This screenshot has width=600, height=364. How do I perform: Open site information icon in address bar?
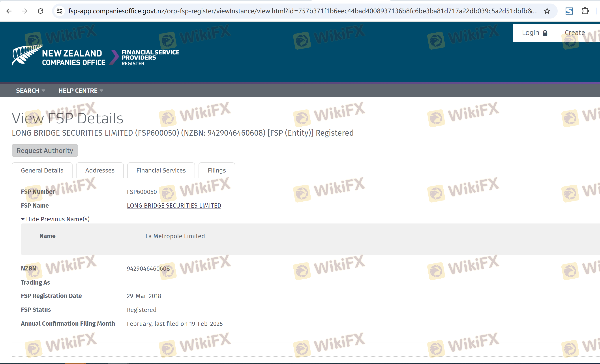click(60, 11)
